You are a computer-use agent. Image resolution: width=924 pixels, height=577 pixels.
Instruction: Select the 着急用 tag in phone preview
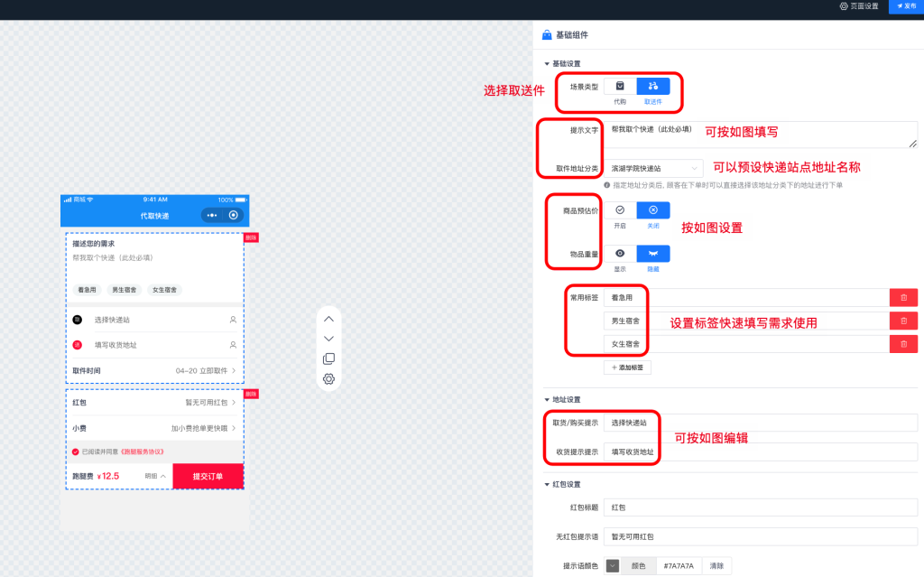(x=88, y=290)
